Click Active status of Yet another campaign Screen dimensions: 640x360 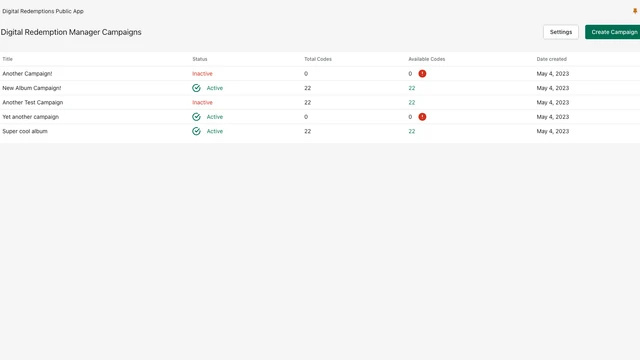point(215,117)
